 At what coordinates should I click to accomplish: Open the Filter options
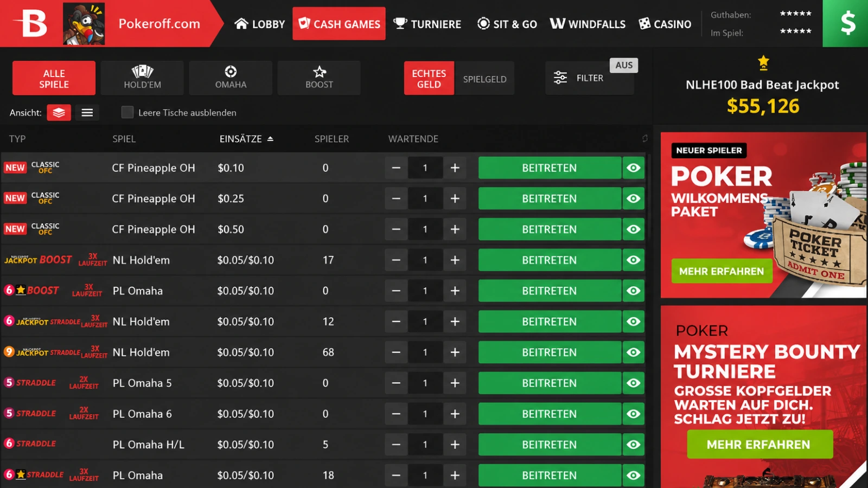pos(589,78)
